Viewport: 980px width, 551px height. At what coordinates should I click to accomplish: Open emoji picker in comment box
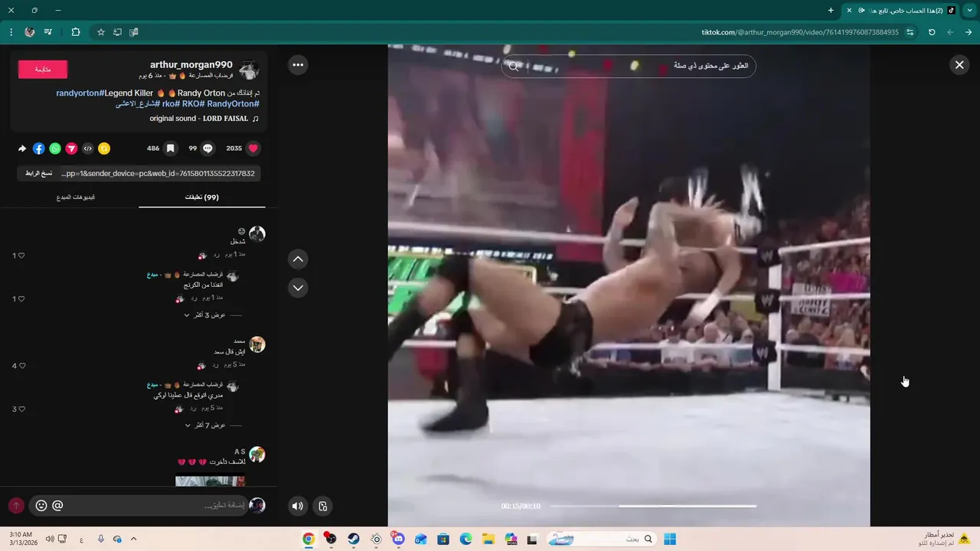click(41, 506)
